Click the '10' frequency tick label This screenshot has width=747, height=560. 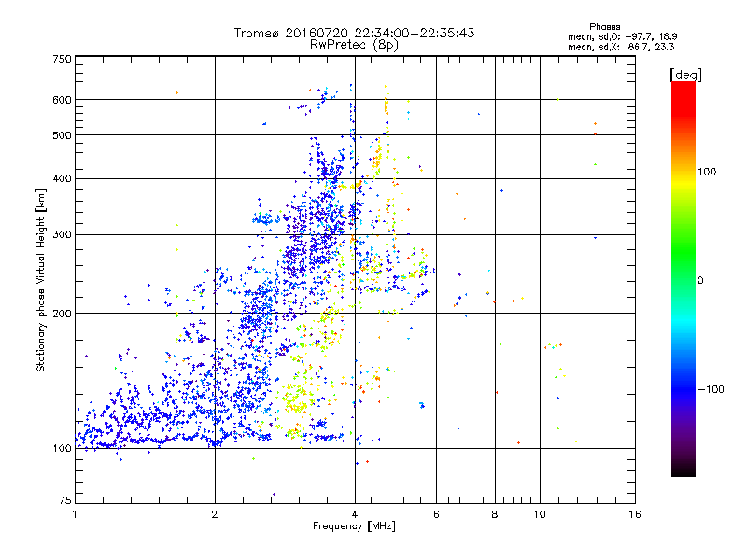point(540,514)
